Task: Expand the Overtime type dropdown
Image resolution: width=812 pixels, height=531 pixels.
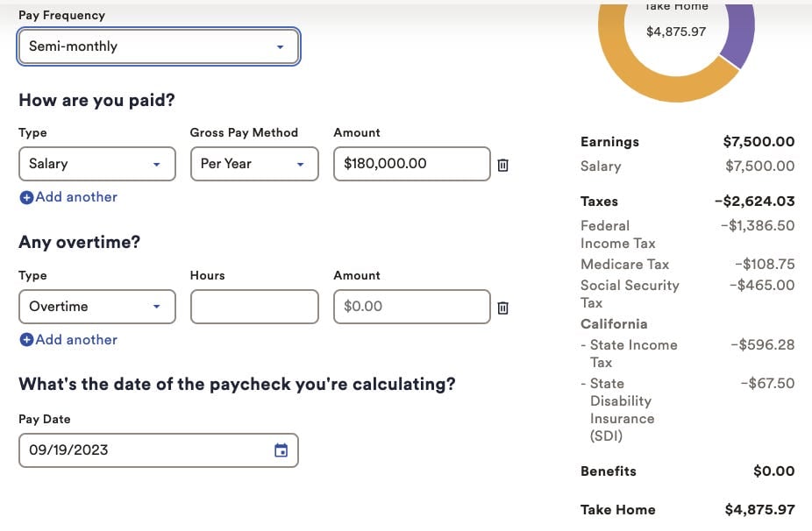Action: [97, 307]
